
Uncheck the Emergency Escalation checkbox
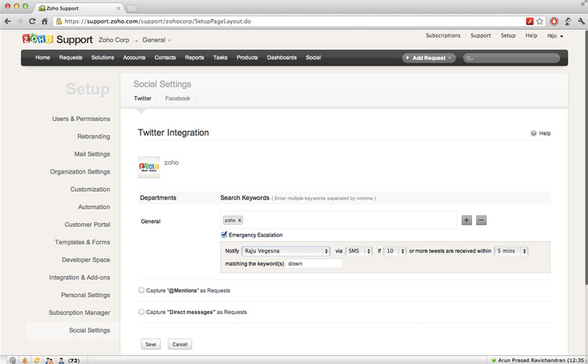click(x=224, y=234)
